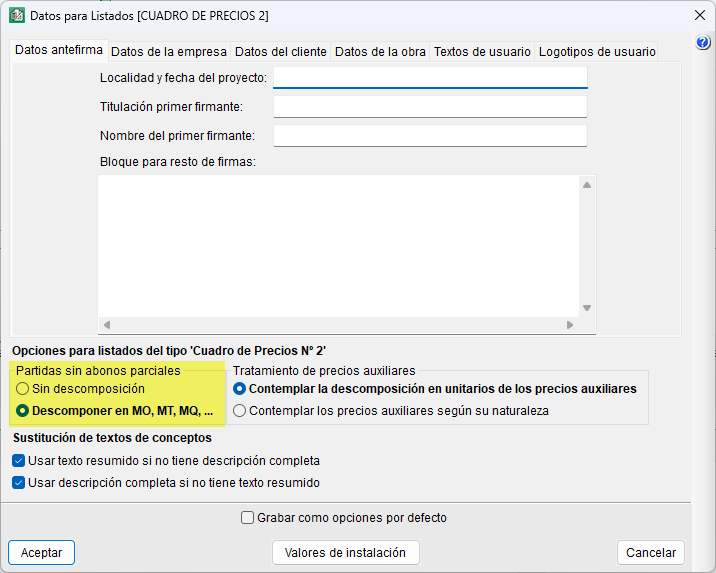Close the Datos para Listados dialog
The height and width of the screenshot is (573, 716).
tap(699, 16)
